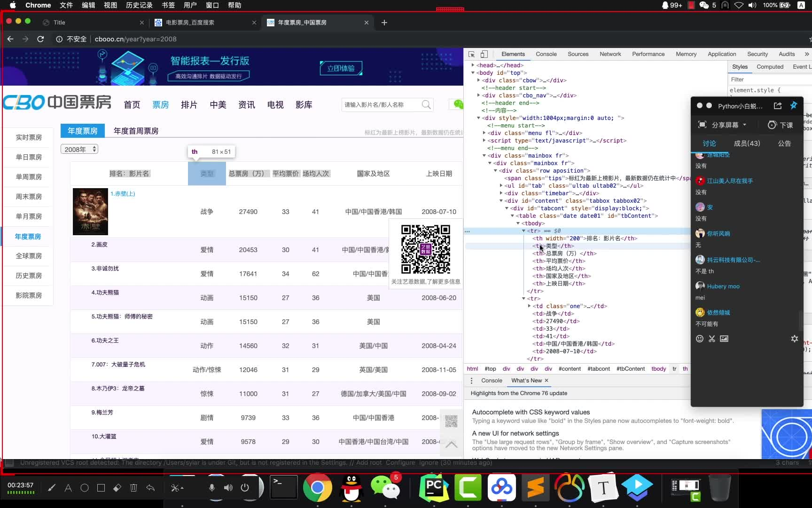Switch to 成员(43) tab in chat
Image resolution: width=812 pixels, height=508 pixels.
tap(747, 143)
